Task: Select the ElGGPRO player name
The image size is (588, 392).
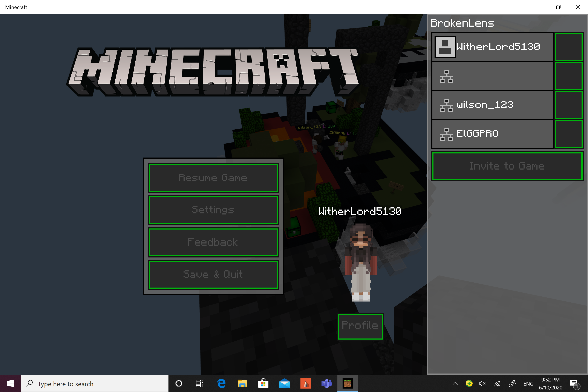Action: [478, 134]
